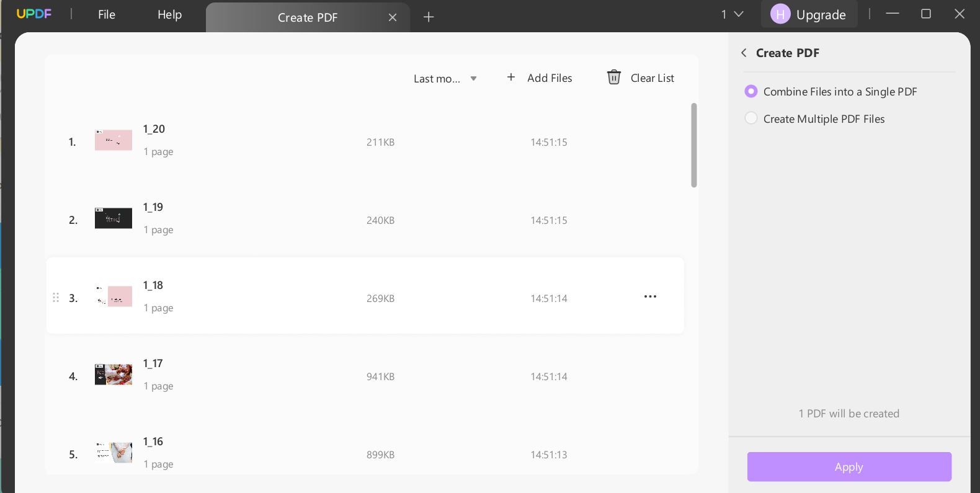Screen dimensions: 980x493
Task: Go back with the Create PDF chevron
Action: point(744,53)
